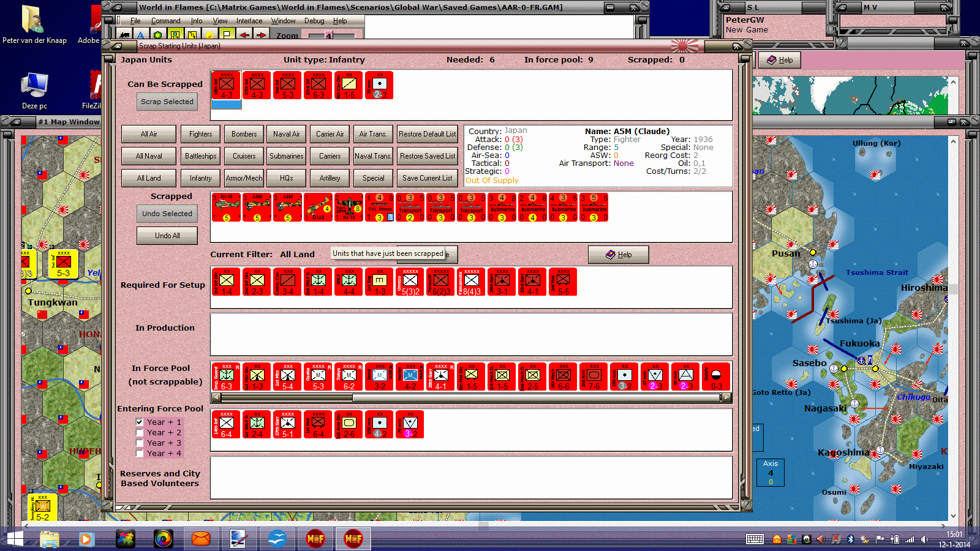Open the Window menu

[x=283, y=21]
